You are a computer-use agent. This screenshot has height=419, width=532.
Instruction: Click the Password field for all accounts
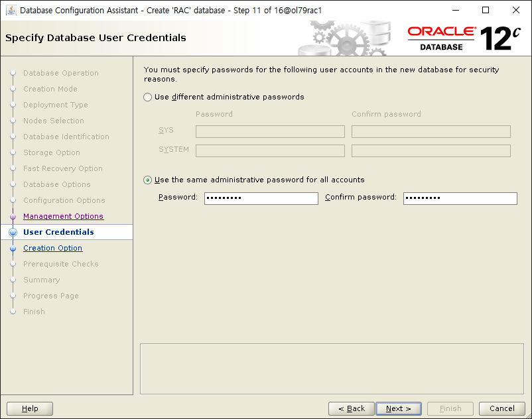click(261, 198)
